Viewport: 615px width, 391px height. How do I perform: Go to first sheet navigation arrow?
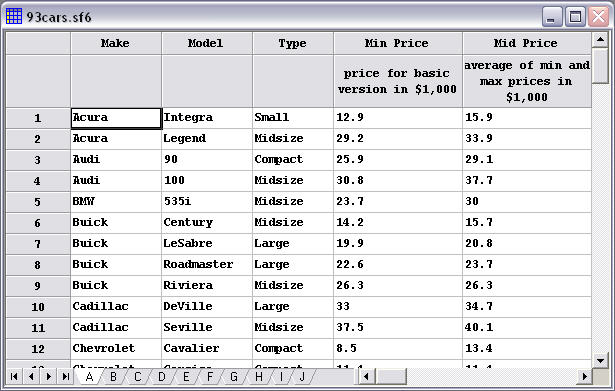[x=14, y=377]
